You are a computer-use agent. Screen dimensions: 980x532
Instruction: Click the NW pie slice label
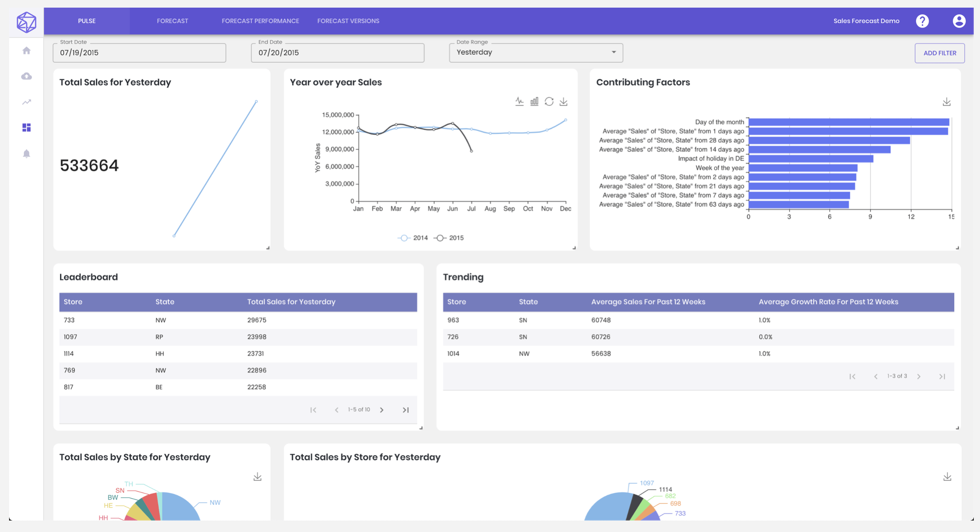coord(215,502)
